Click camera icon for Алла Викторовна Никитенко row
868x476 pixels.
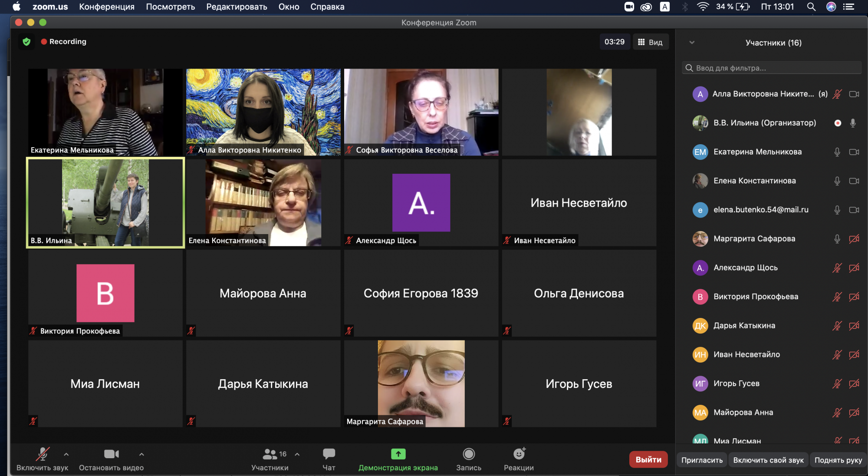(854, 94)
